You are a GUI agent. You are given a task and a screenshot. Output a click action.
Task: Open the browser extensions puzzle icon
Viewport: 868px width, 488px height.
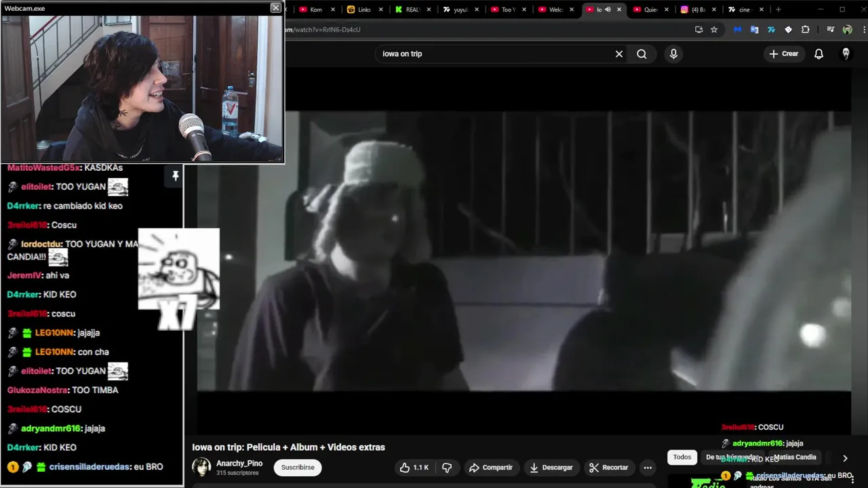[x=805, y=30]
